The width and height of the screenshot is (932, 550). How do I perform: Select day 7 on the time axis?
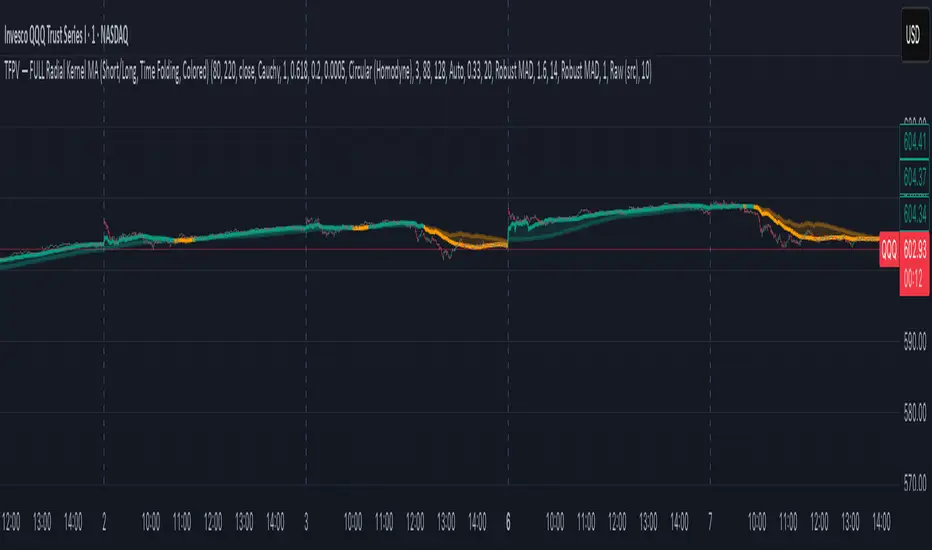coord(710,523)
